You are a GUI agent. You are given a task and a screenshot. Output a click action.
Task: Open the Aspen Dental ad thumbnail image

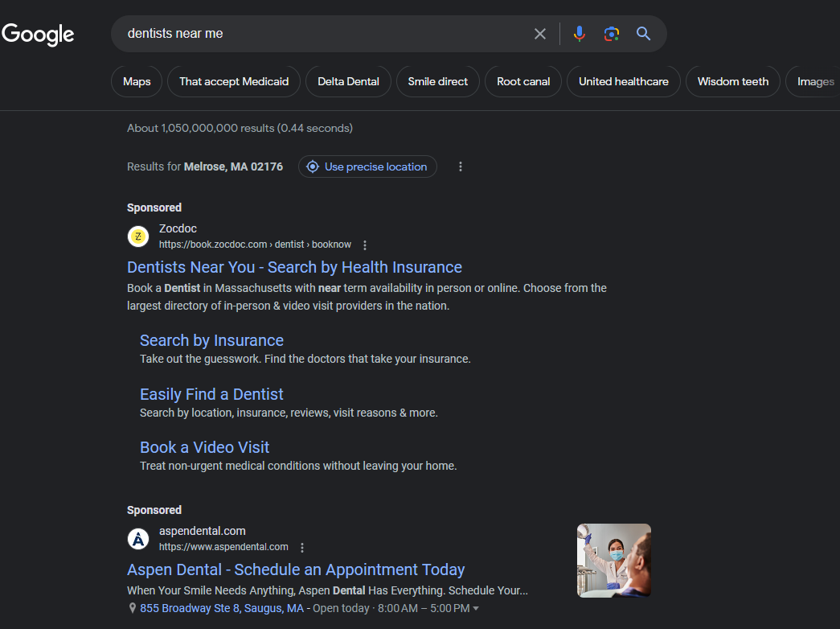(x=614, y=561)
